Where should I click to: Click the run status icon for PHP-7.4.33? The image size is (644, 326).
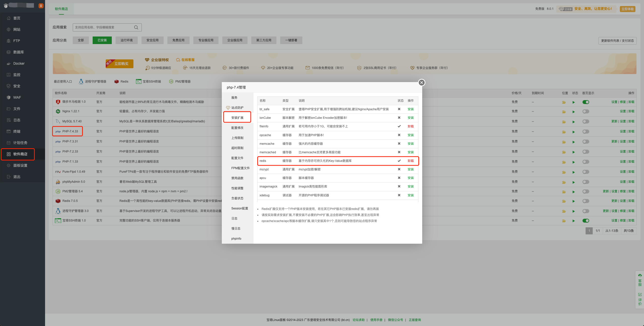574,132
